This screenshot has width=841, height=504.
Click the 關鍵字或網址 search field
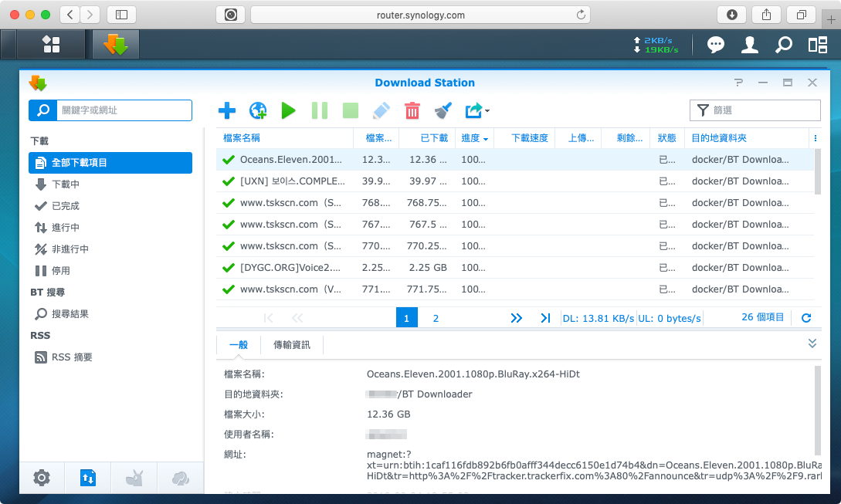coord(124,110)
